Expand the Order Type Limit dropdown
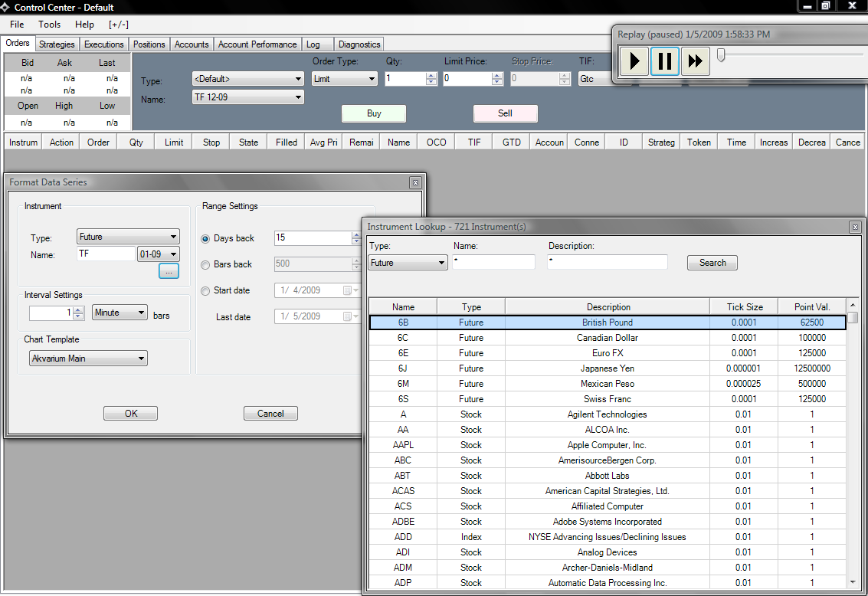Screen dimensions: 868x596 [x=345, y=79]
